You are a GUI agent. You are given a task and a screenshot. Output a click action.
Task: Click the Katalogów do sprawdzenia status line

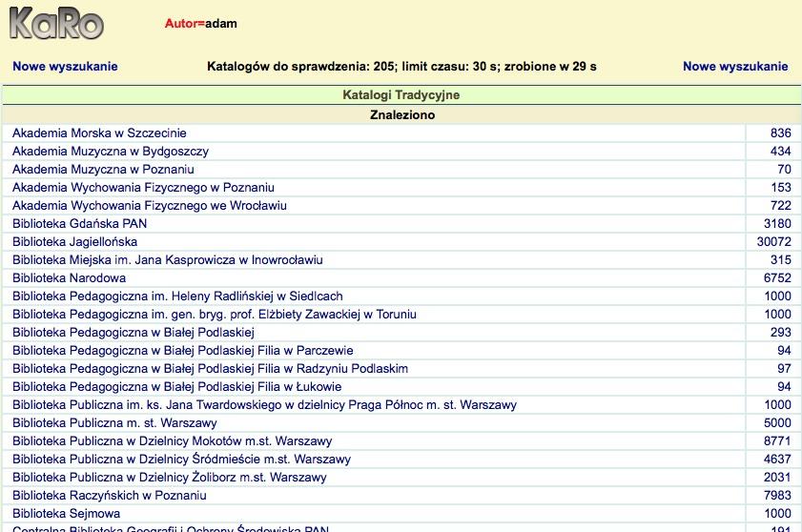(401, 67)
